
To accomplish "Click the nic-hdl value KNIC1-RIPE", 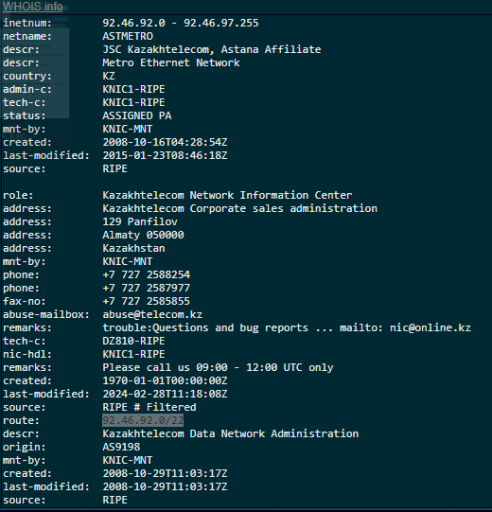I will pos(134,354).
